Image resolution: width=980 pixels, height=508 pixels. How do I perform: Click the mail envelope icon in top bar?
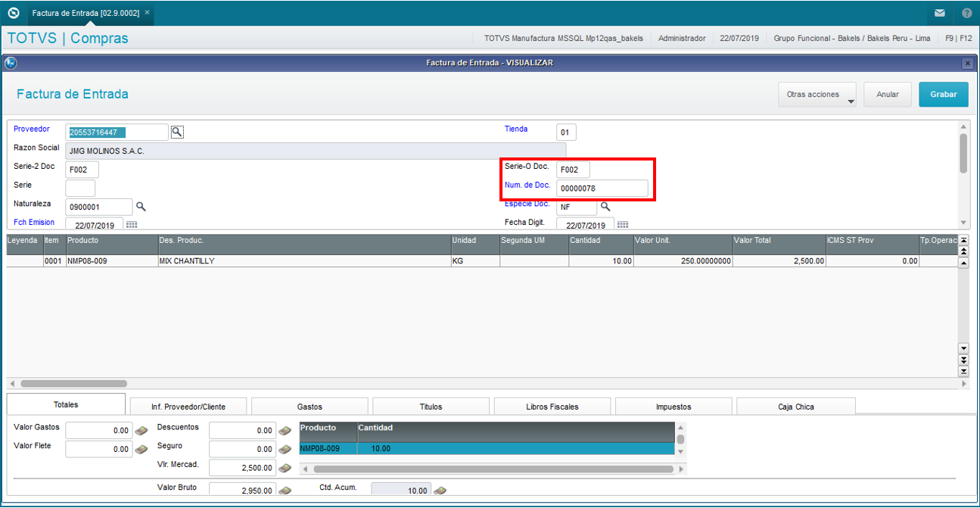[x=939, y=13]
